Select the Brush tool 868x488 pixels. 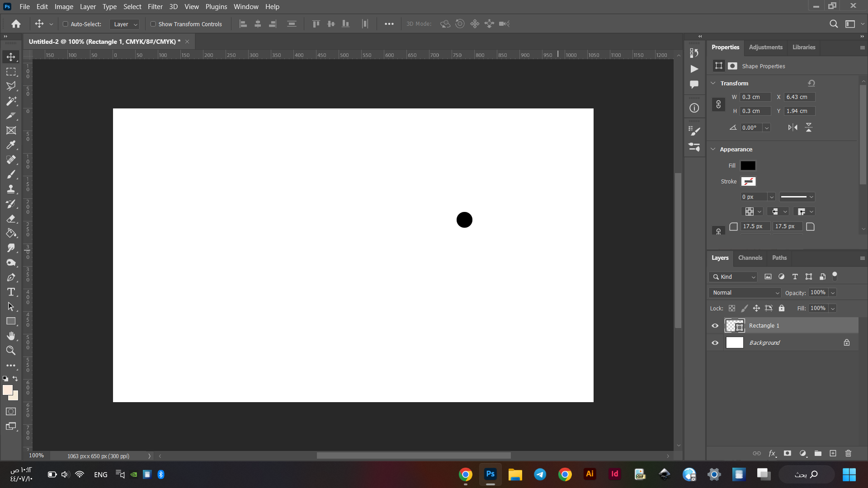[11, 174]
